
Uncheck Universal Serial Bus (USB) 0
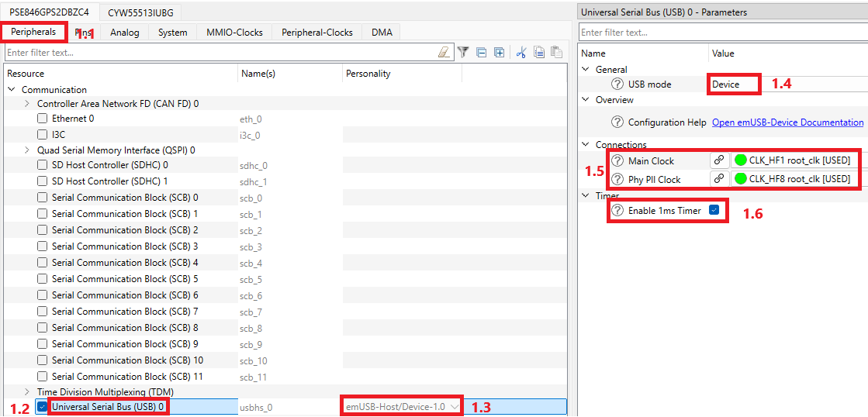coord(43,406)
